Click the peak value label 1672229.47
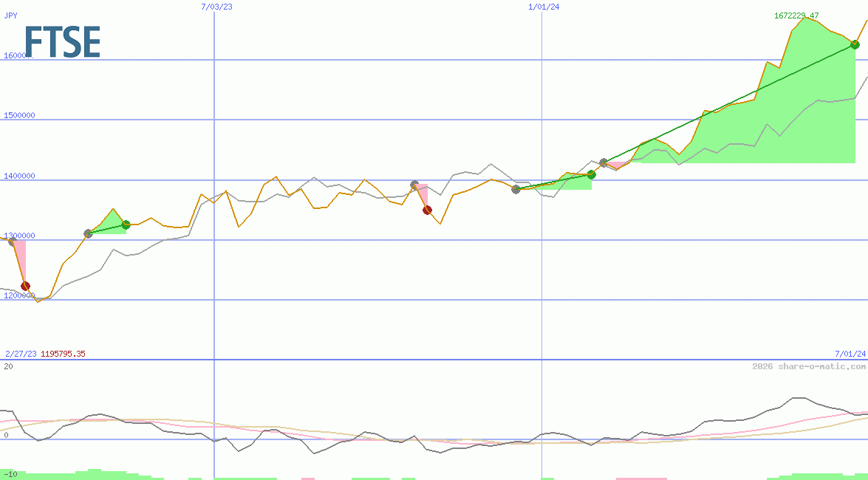Screen dimensions: 868x480 click(796, 16)
